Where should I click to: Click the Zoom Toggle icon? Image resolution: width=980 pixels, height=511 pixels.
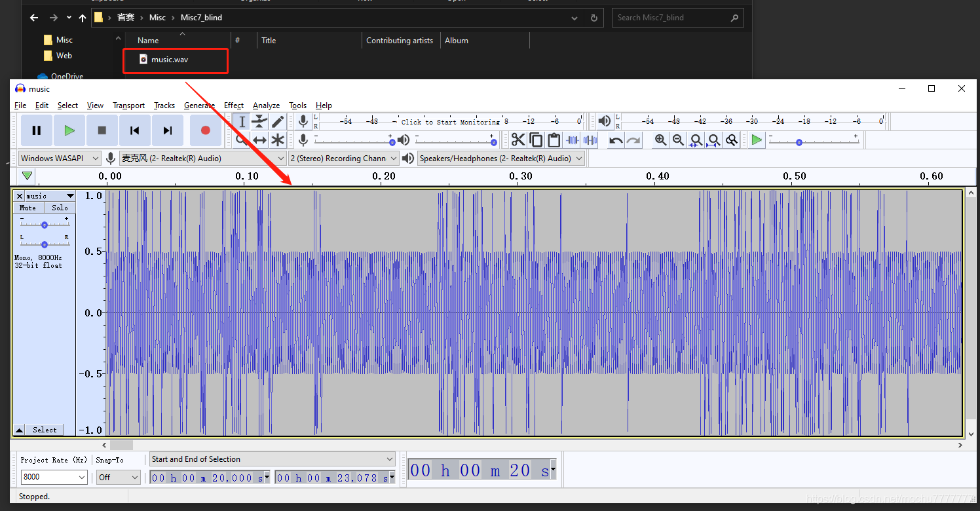(731, 140)
